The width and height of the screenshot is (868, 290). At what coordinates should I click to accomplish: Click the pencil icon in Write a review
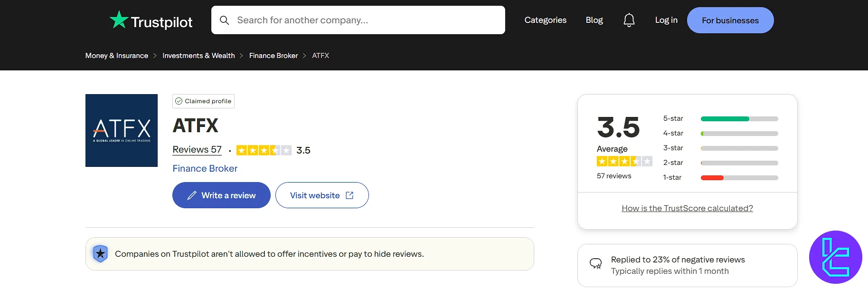(192, 195)
